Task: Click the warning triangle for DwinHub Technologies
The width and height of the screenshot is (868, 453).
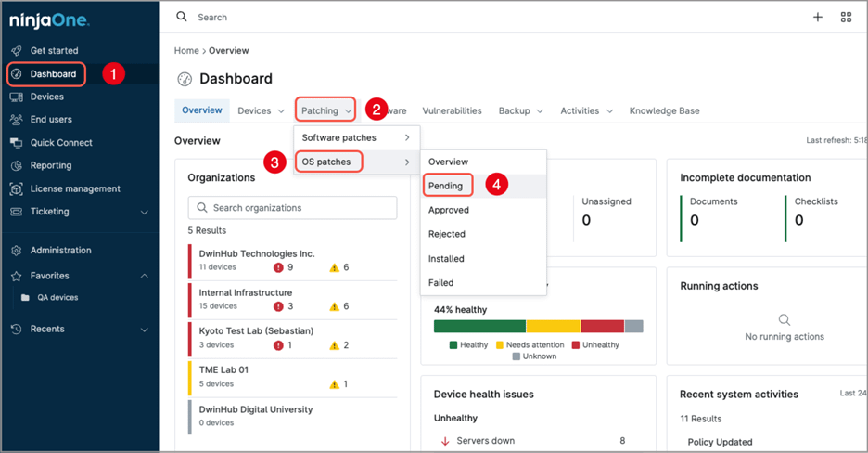Action: 335,267
